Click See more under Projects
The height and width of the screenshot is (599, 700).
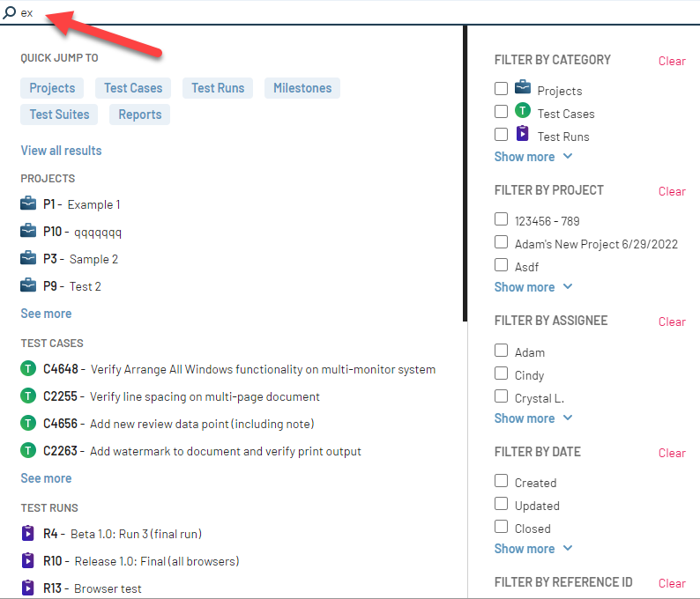click(x=46, y=314)
